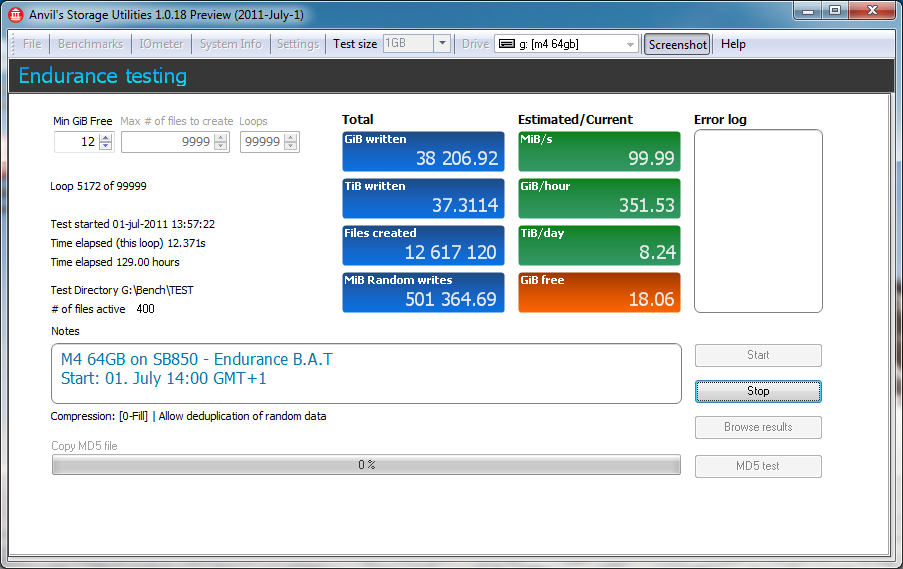Click the MD5 test button
The image size is (903, 569).
point(758,466)
